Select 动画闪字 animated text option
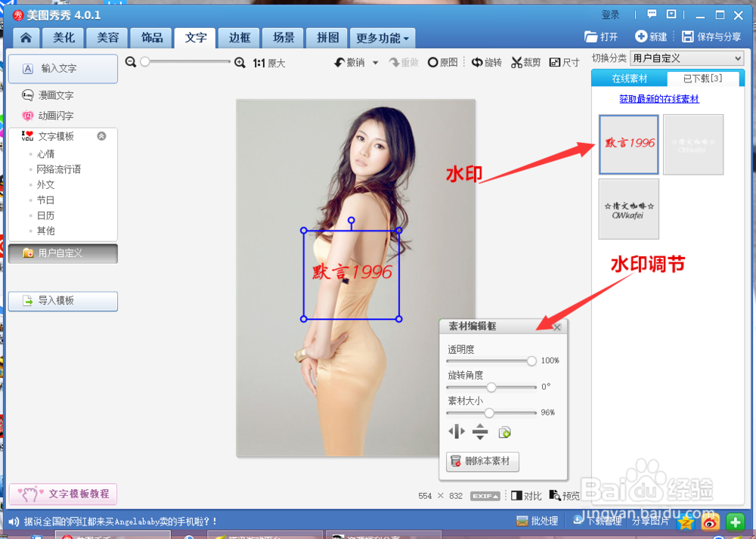Viewport: 756px width, 539px height. pos(48,116)
